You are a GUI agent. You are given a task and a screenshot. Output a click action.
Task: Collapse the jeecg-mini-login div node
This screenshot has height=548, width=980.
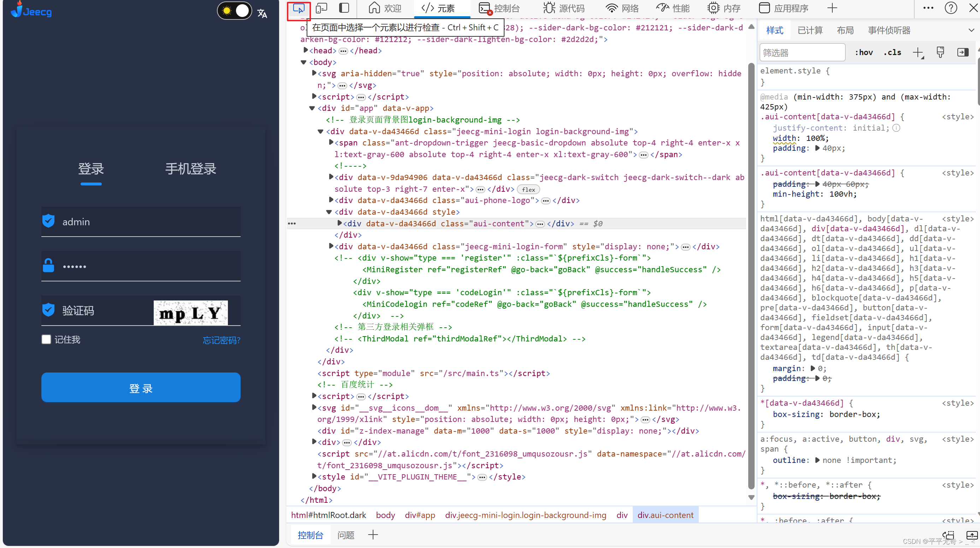pos(321,132)
